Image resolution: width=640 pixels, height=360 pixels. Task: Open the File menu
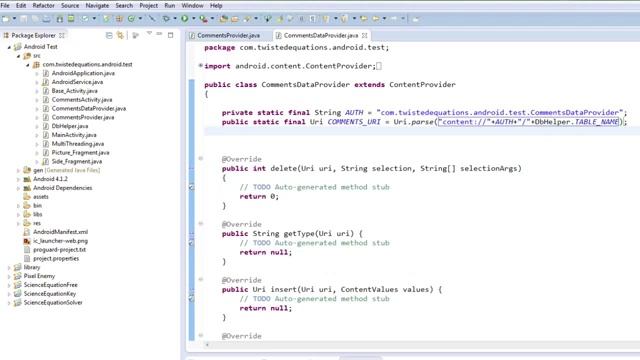(5, 6)
